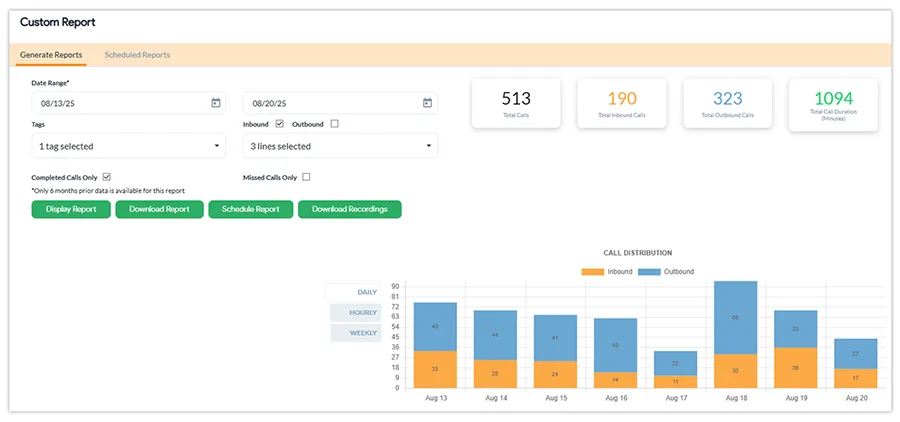Click the 'Aug 16' axis label
The image size is (900, 422).
coord(615,398)
